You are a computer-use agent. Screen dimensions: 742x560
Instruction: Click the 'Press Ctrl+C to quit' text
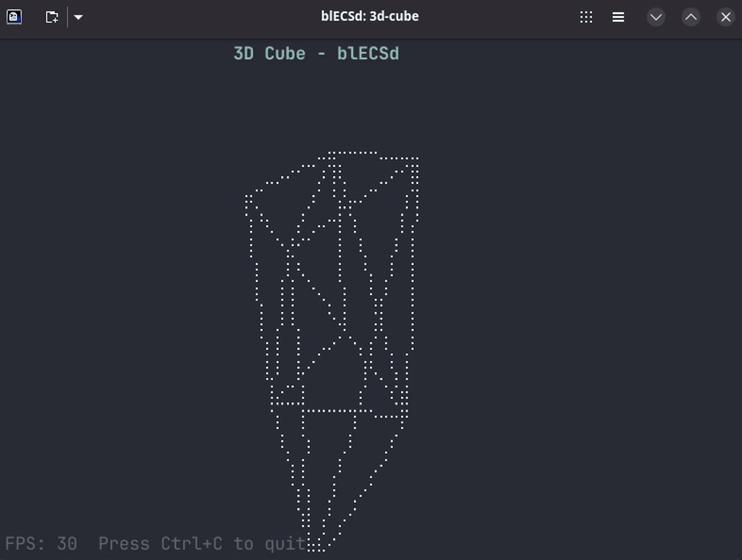[202, 544]
